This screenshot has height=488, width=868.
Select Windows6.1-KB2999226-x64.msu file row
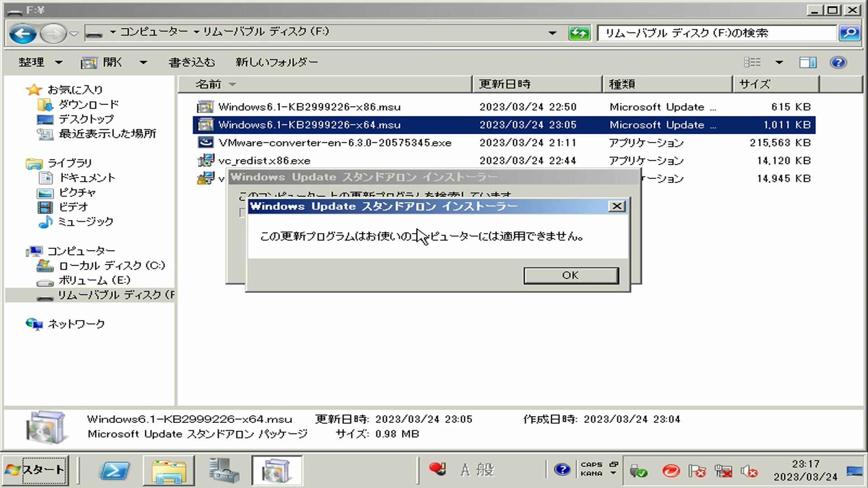[504, 125]
